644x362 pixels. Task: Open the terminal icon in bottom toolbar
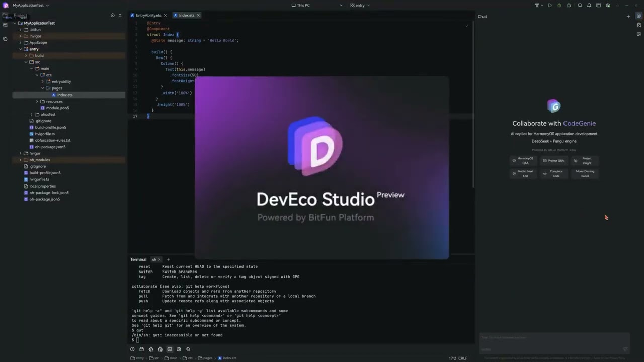coord(170,349)
